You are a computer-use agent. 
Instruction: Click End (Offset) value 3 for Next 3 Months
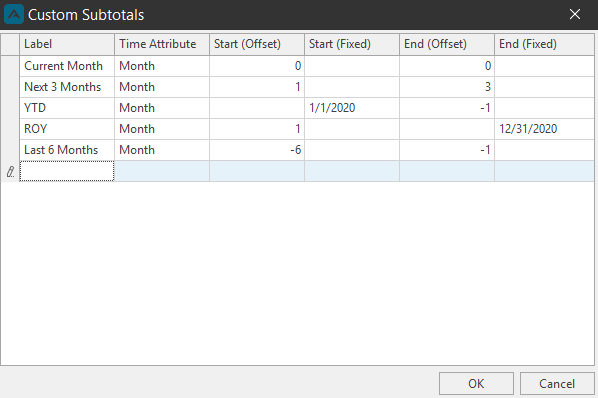click(447, 87)
